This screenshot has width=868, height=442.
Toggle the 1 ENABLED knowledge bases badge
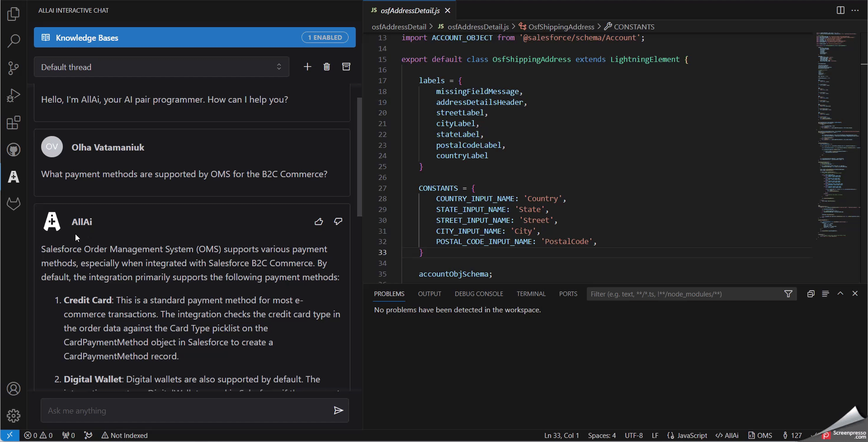325,37
